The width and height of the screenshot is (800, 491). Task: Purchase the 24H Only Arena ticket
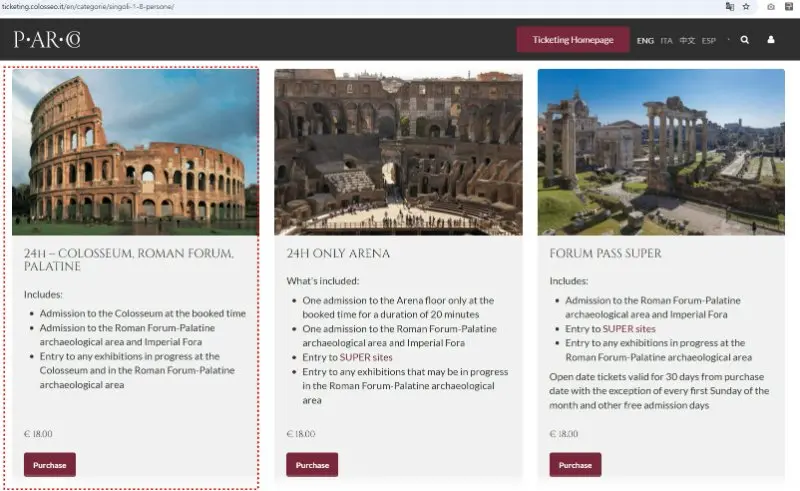[312, 465]
